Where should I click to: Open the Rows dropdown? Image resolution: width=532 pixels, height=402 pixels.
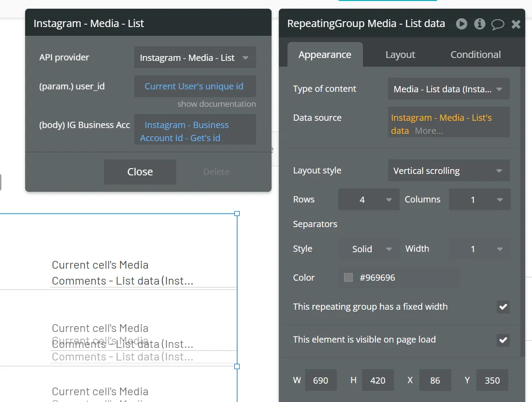(369, 200)
